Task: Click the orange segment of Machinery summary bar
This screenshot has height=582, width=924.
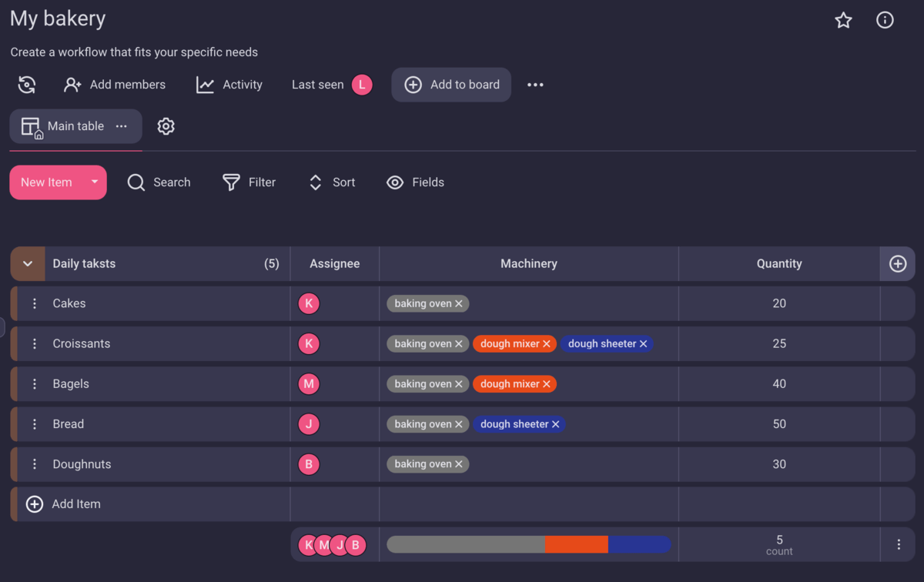Action: click(x=576, y=544)
